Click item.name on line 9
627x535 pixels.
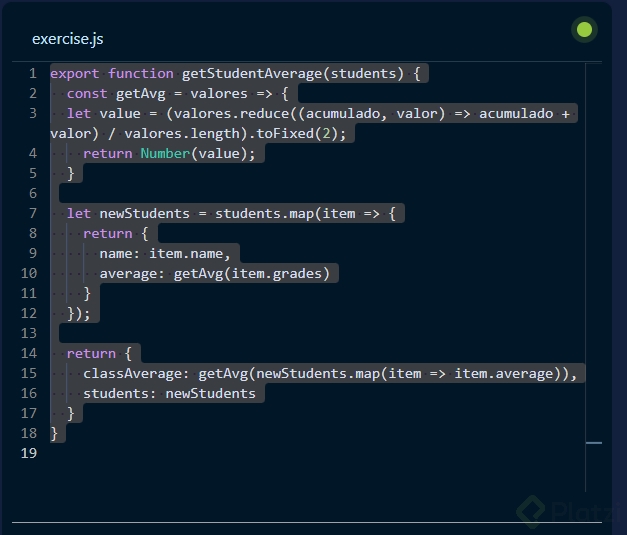tap(190, 253)
